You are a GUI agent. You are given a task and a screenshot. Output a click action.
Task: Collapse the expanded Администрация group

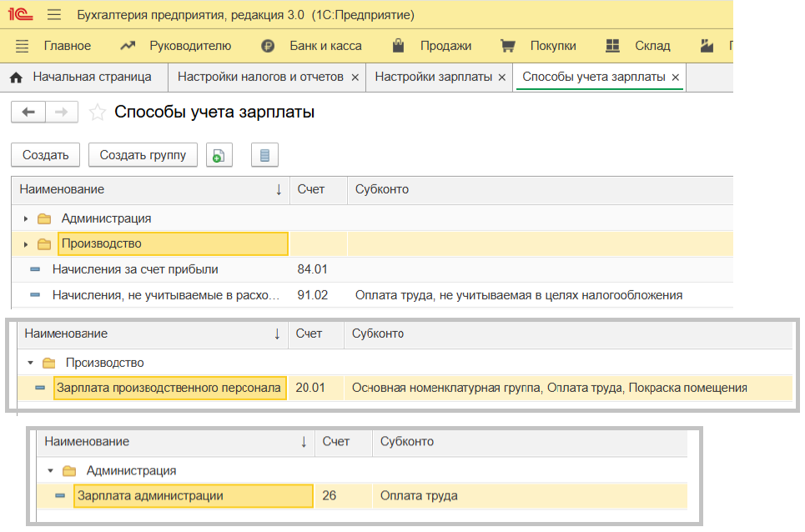pyautogui.click(x=50, y=470)
